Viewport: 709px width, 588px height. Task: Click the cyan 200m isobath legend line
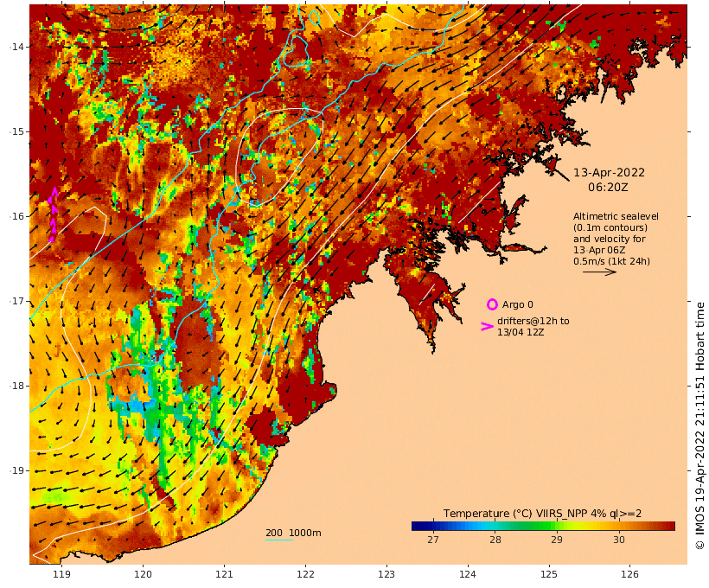point(279,540)
